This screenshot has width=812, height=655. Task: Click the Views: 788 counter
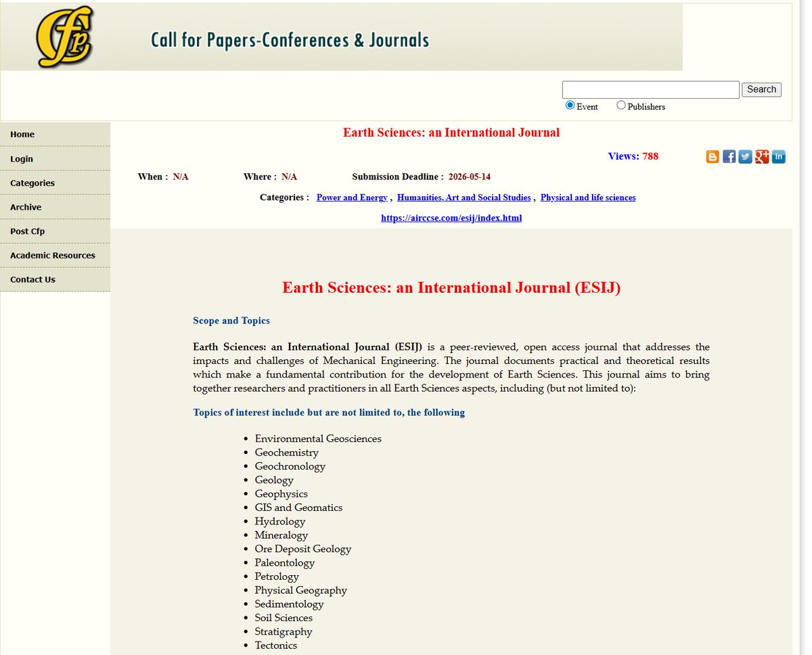click(x=633, y=156)
